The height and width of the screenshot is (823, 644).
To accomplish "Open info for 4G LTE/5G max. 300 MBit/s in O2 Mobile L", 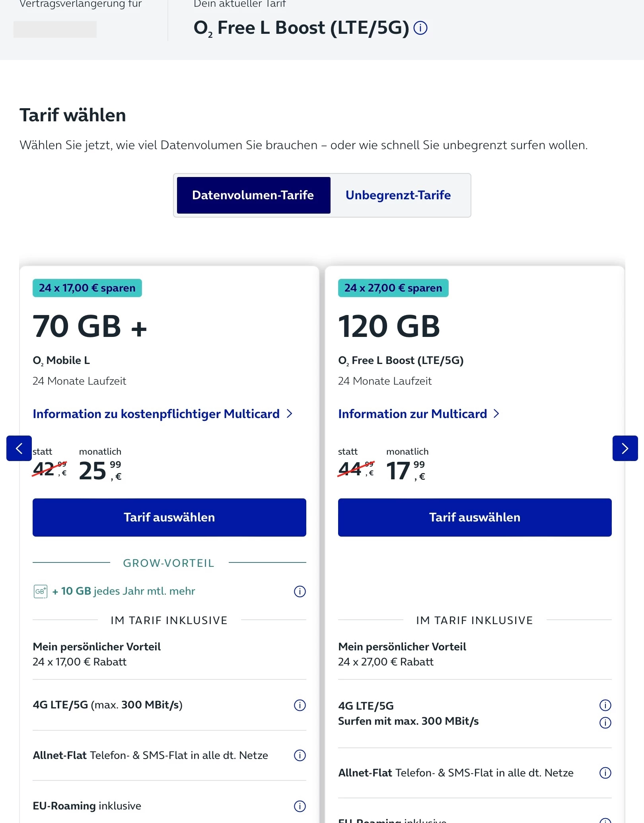I will pyautogui.click(x=300, y=705).
